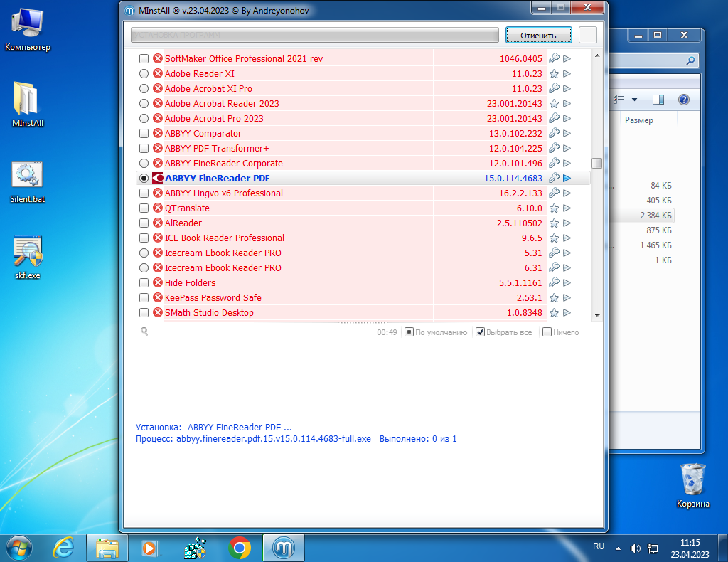Open the MInstAll folder on desktop
The height and width of the screenshot is (562, 728).
pyautogui.click(x=28, y=104)
